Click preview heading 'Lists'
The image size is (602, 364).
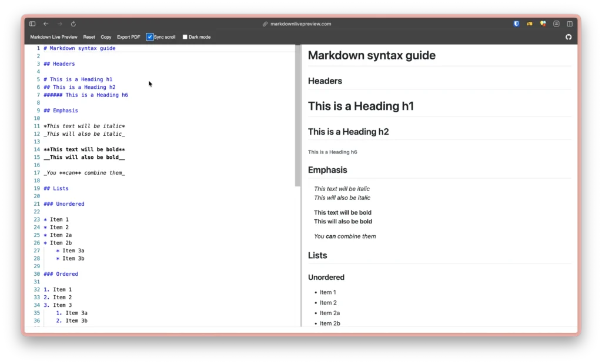[x=317, y=255]
